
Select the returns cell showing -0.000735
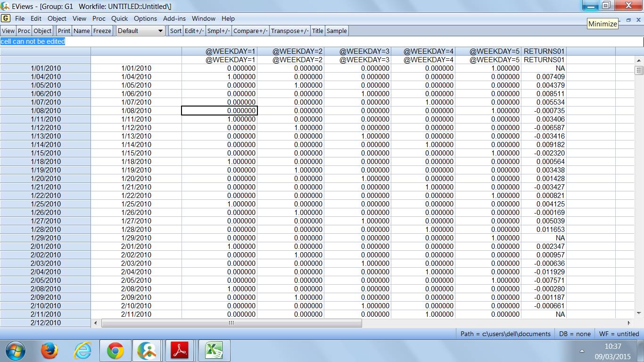543,111
